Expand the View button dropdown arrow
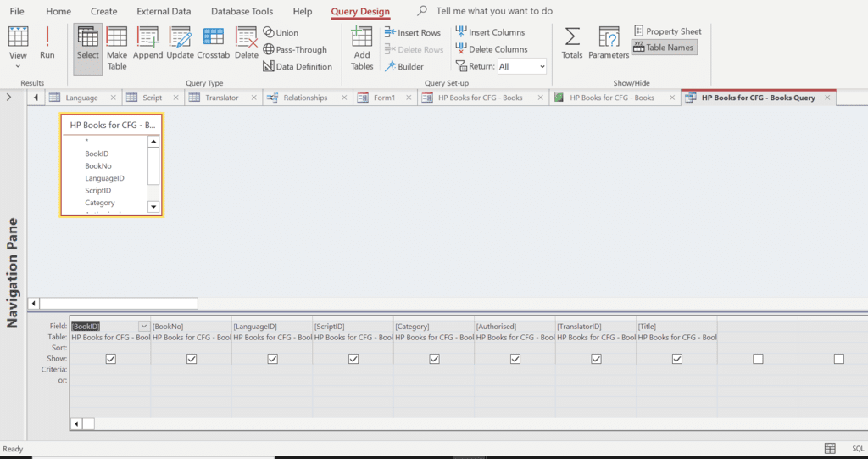The height and width of the screenshot is (459, 868). tap(18, 66)
